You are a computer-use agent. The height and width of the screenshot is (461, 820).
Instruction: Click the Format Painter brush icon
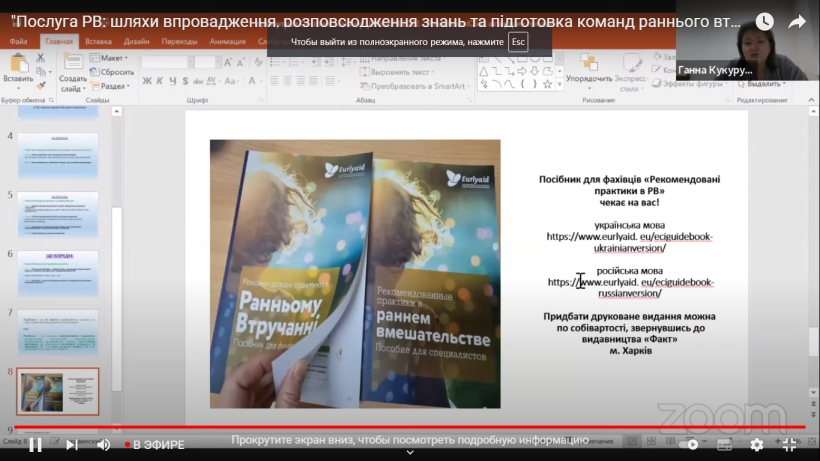click(x=40, y=85)
